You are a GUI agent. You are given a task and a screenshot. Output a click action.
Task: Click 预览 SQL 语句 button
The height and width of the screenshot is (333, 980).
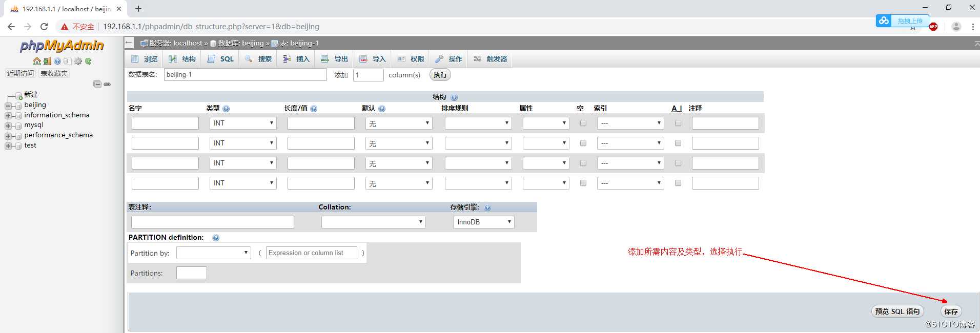coord(897,311)
